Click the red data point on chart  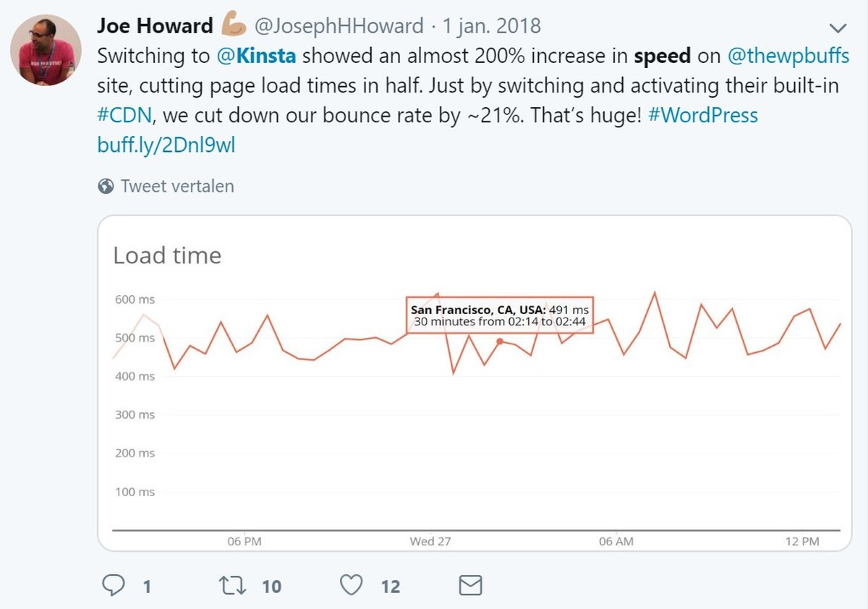tap(499, 341)
